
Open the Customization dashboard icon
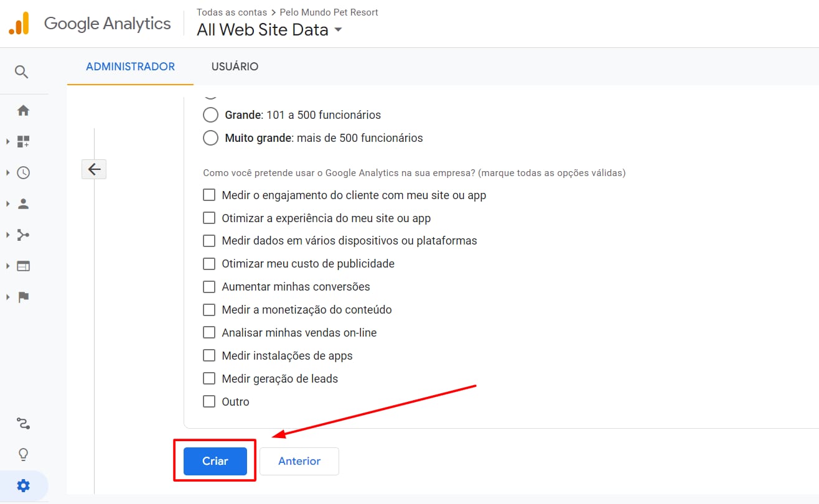tap(23, 142)
